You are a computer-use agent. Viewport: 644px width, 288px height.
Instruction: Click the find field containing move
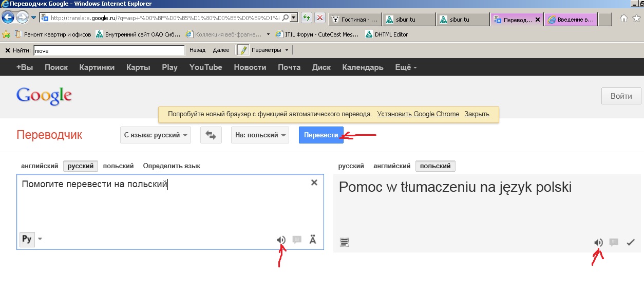[109, 50]
